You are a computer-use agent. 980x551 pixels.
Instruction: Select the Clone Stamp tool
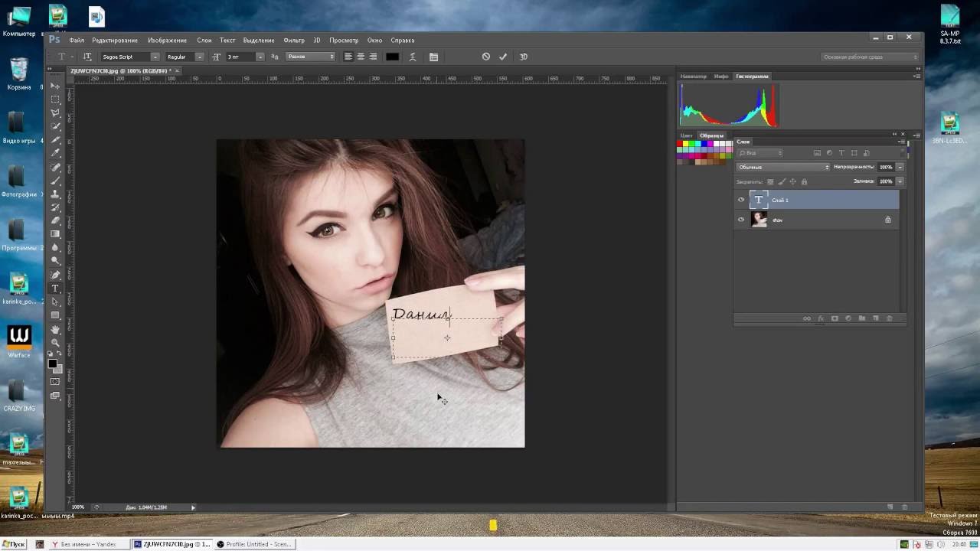click(x=55, y=194)
